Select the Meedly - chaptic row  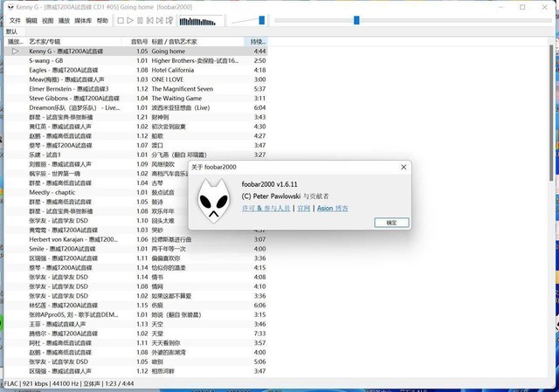(x=136, y=192)
